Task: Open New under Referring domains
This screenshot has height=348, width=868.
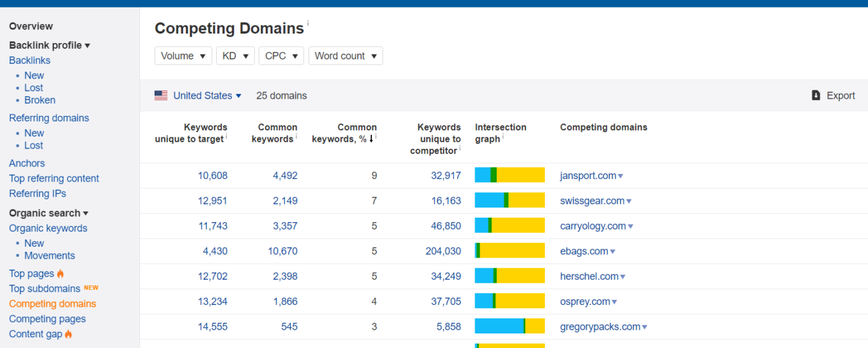Action: point(34,133)
